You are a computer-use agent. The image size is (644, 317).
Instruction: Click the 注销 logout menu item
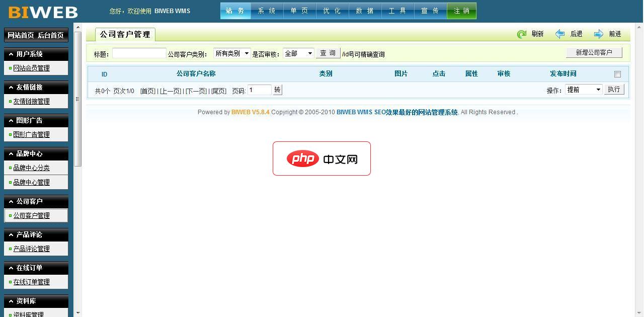tap(461, 10)
